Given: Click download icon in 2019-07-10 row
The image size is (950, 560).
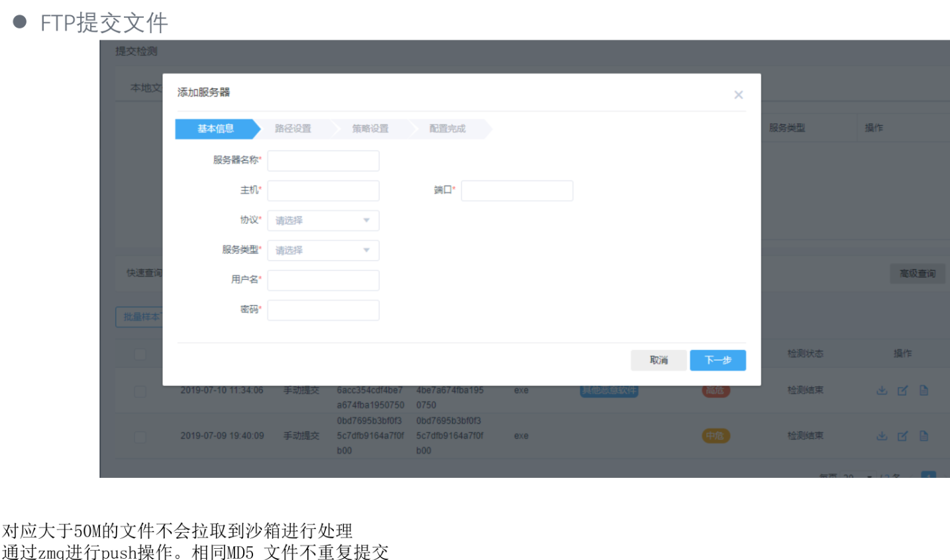Looking at the screenshot, I should pos(882,391).
